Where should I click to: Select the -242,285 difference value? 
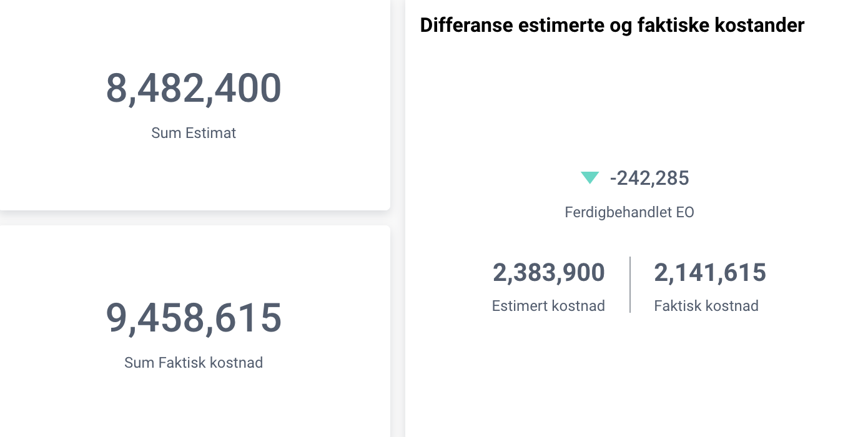click(649, 179)
